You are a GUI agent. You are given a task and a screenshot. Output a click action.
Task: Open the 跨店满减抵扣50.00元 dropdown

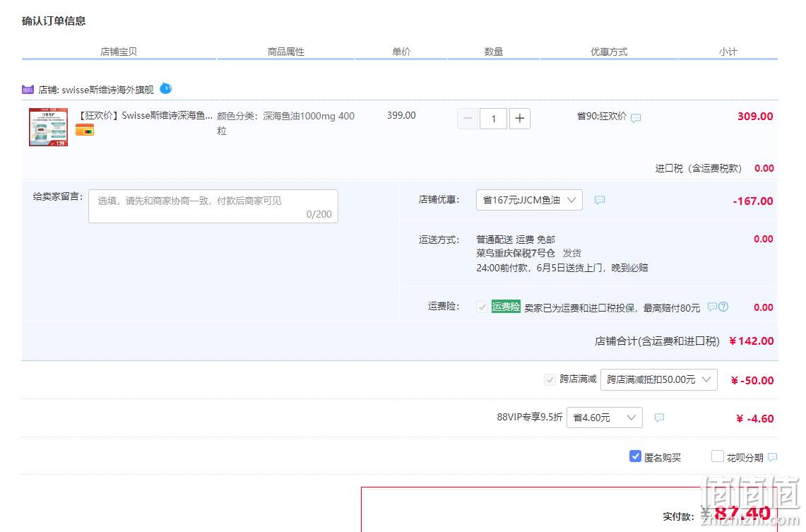[659, 380]
